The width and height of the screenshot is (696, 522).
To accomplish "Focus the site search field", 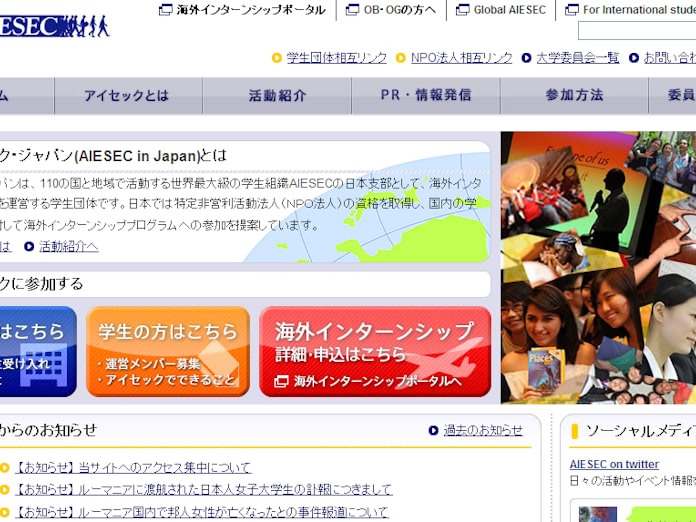I will point(637,31).
